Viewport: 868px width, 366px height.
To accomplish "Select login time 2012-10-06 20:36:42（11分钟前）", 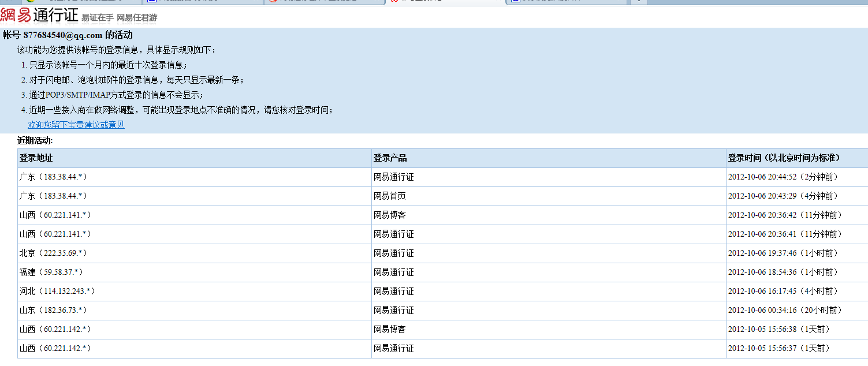I will [785, 215].
